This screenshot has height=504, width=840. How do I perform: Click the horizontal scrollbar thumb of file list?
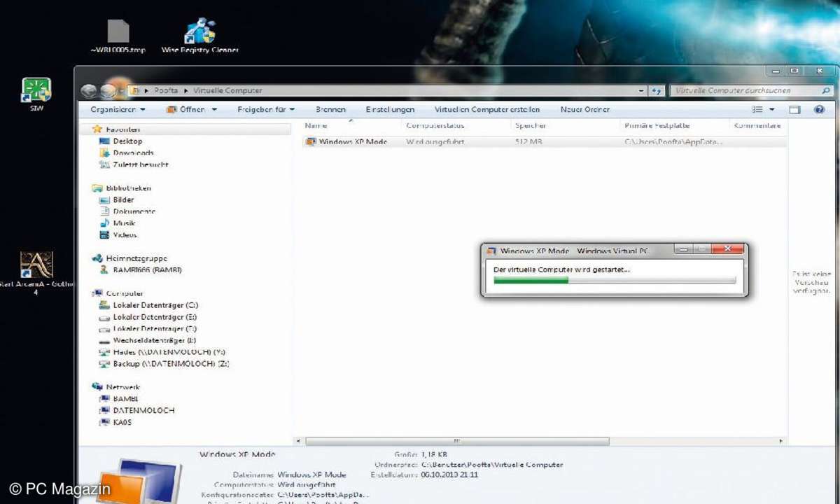457,442
